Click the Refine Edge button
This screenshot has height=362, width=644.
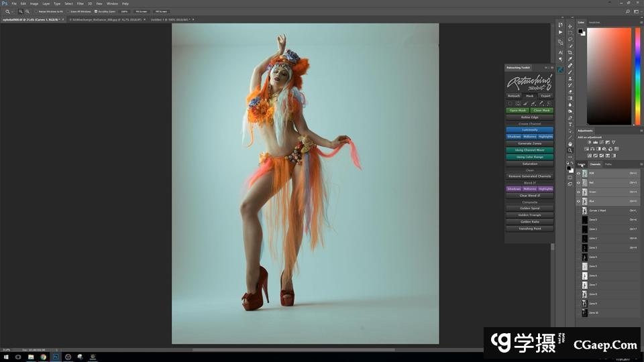point(529,117)
